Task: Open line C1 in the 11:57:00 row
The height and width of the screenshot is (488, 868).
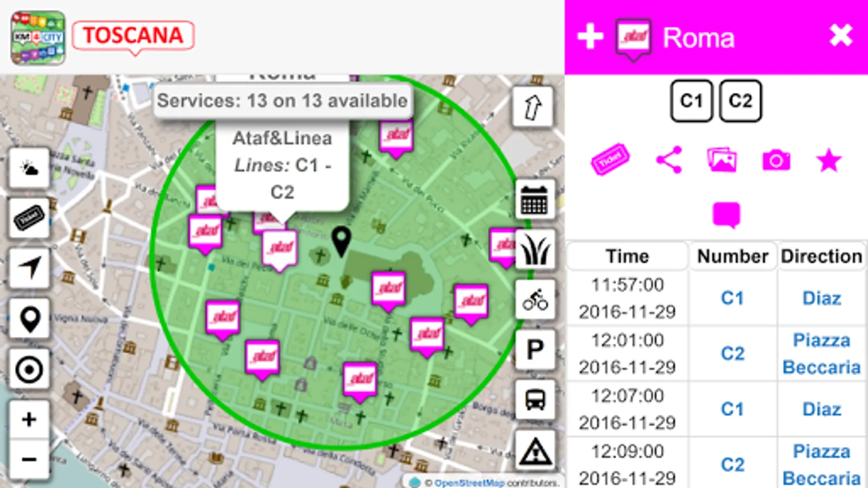Action: point(732,298)
